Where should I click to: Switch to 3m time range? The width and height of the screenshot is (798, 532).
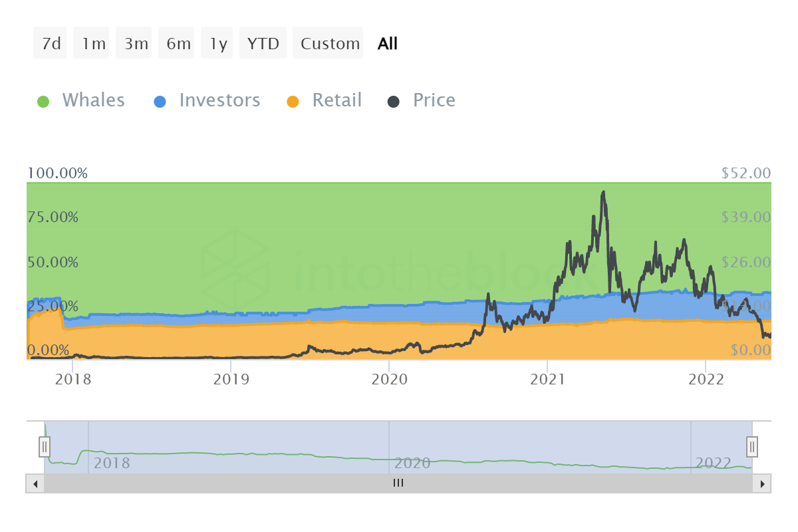click(136, 44)
